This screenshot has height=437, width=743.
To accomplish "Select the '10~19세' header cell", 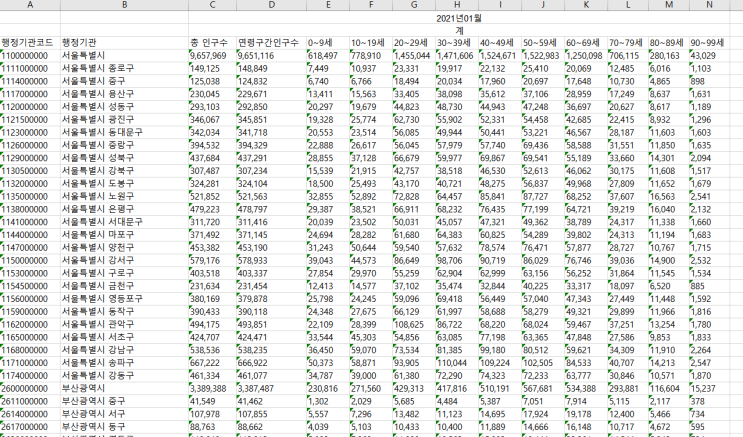I will [x=371, y=43].
